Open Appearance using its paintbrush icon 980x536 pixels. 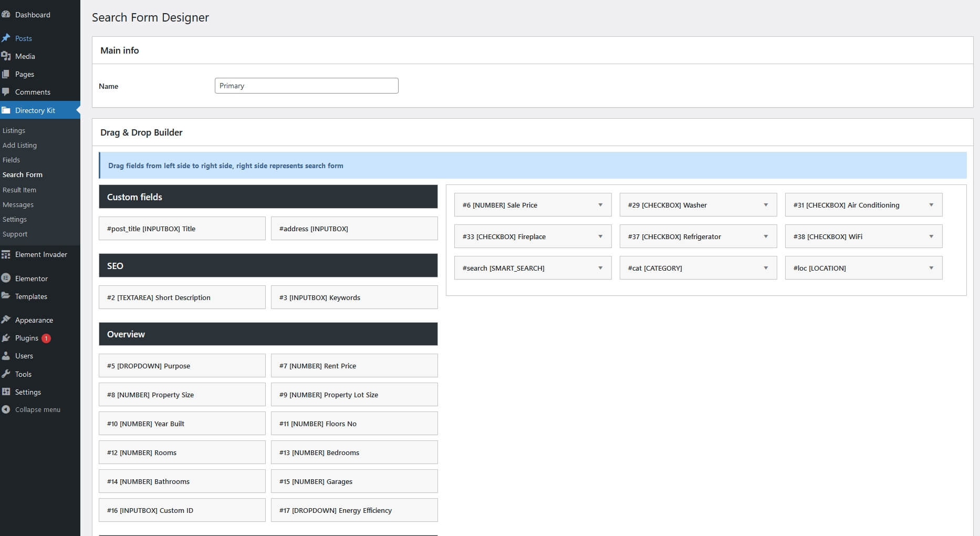point(6,319)
